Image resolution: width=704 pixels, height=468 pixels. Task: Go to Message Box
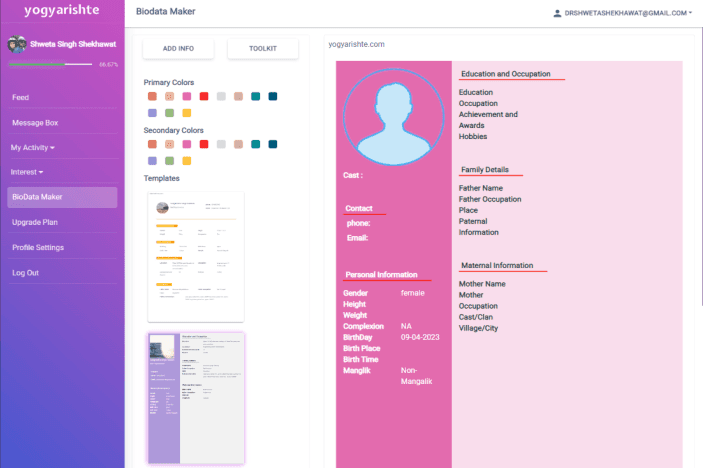(35, 122)
